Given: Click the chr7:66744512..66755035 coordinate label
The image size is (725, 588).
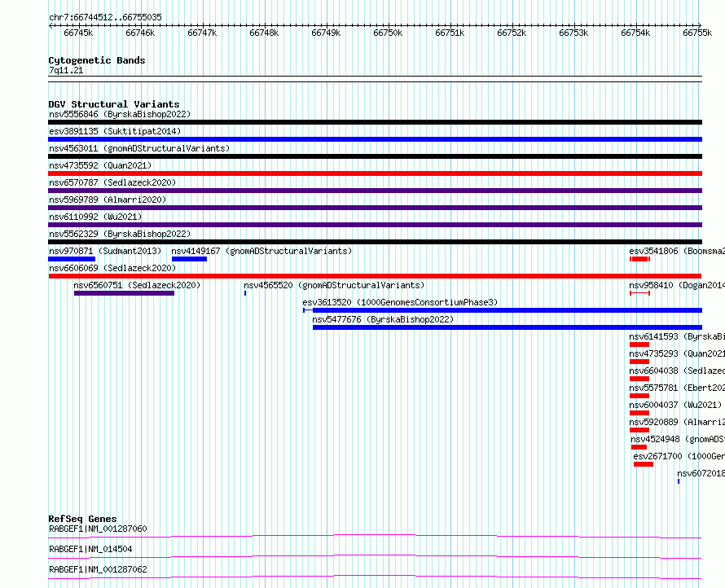Looking at the screenshot, I should [x=105, y=18].
